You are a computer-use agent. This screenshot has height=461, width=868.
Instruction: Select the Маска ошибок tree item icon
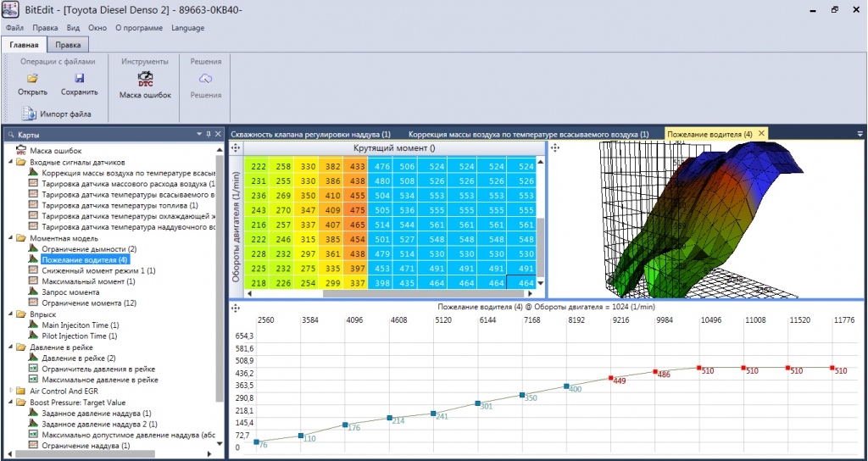point(21,151)
